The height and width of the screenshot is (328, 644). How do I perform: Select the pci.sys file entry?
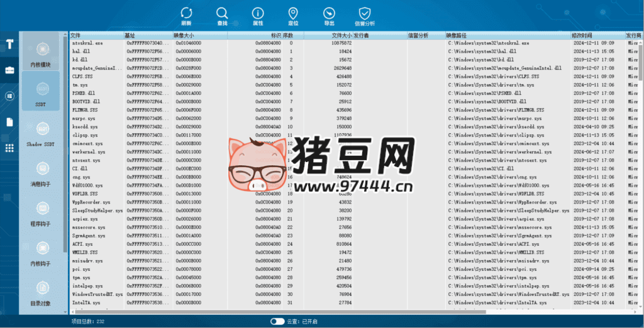pos(81,270)
